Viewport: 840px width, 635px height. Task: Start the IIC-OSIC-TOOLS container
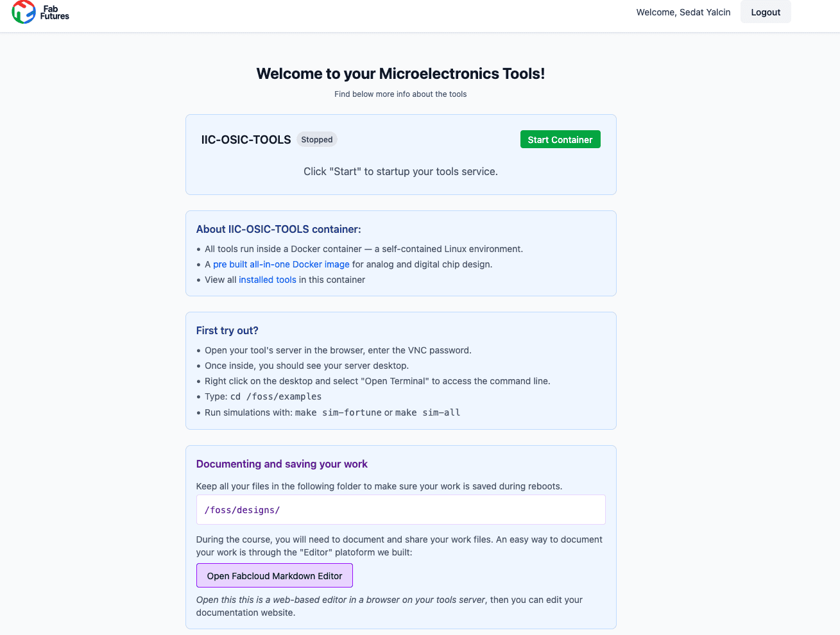[x=560, y=140]
